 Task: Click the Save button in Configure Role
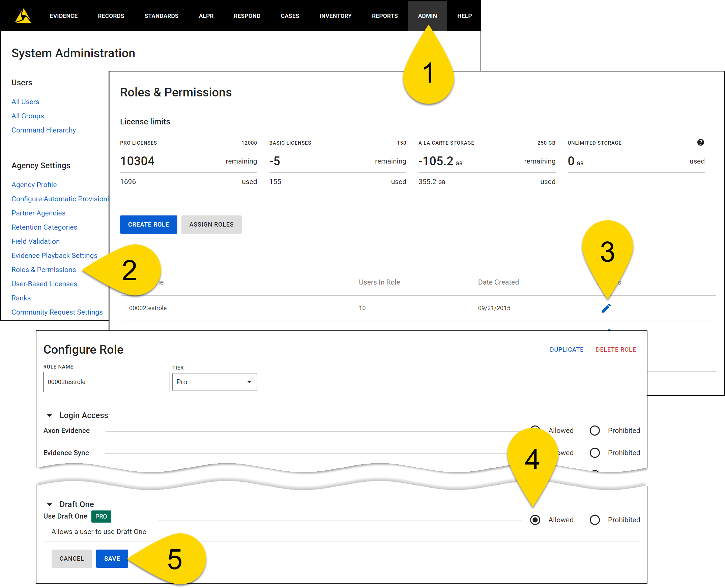[x=112, y=558]
